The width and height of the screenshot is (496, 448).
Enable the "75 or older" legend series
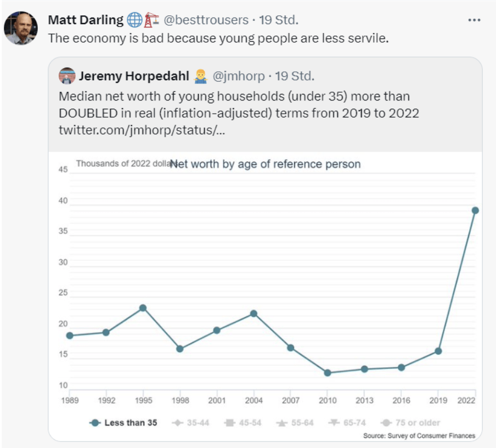pyautogui.click(x=410, y=423)
